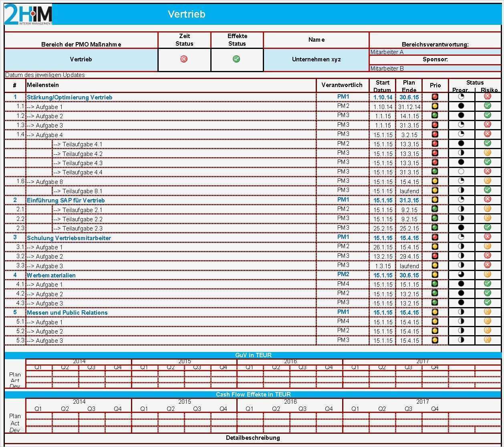This screenshot has width=504, height=447.
Task: Click the green check icon under Effekte Status
Action: (x=236, y=59)
